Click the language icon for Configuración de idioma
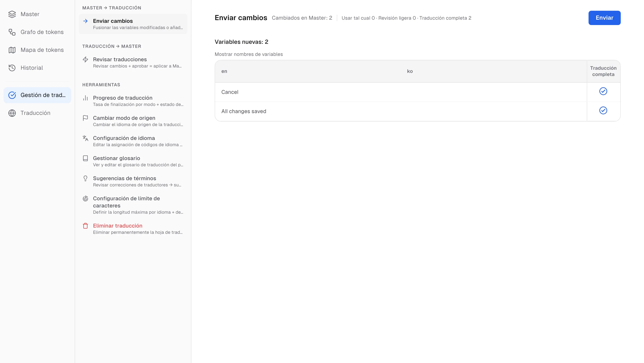644x363 pixels. pyautogui.click(x=85, y=138)
